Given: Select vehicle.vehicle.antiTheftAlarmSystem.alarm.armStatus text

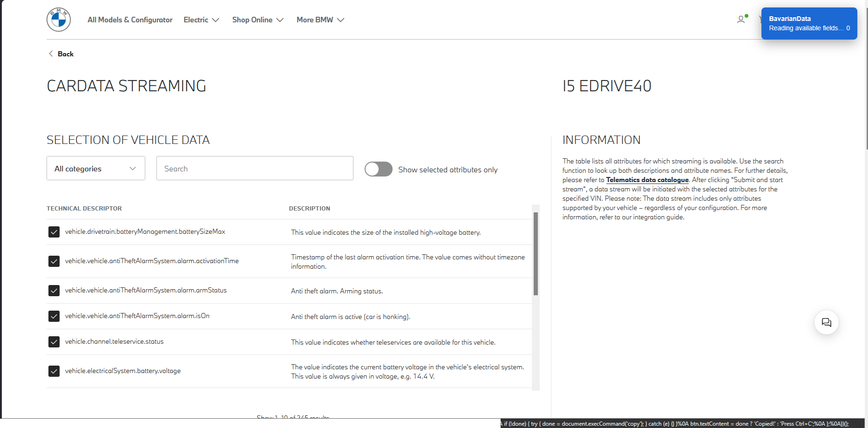Looking at the screenshot, I should click(x=146, y=290).
